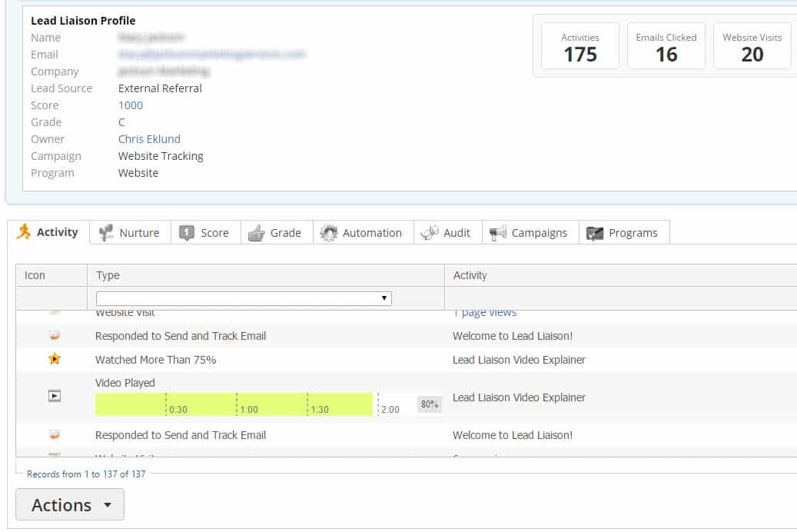Viewport: 797px width, 532px height.
Task: Click the Programs chart board icon
Action: click(x=594, y=233)
